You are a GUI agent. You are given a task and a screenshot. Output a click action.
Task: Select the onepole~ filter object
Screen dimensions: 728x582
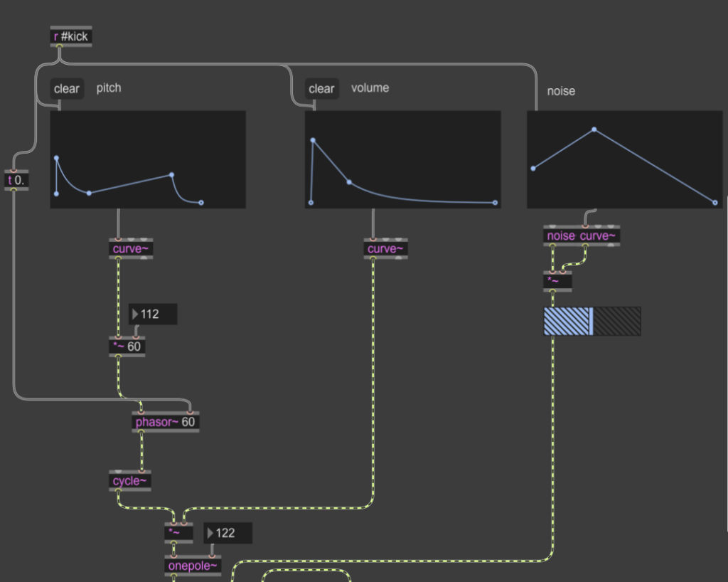(x=193, y=566)
